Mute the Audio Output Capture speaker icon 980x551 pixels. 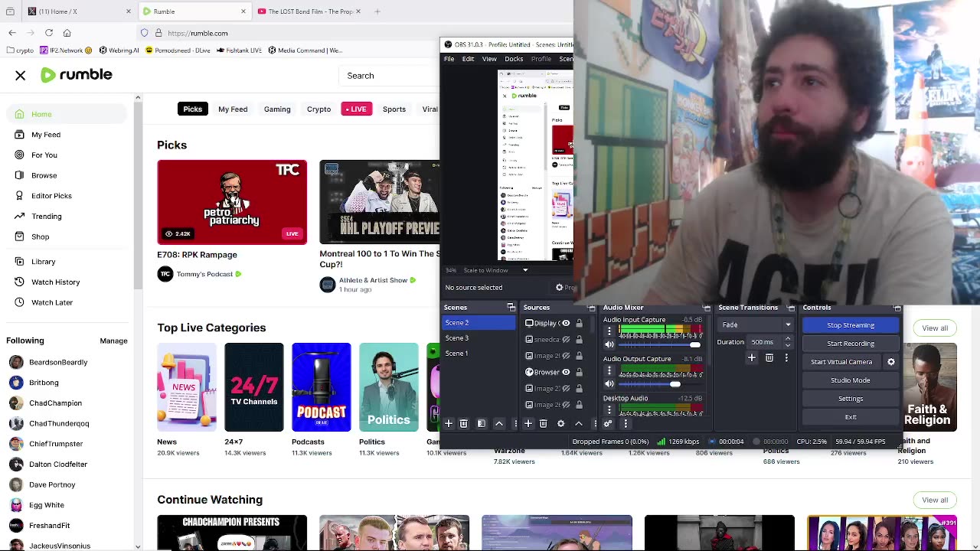pyautogui.click(x=609, y=383)
